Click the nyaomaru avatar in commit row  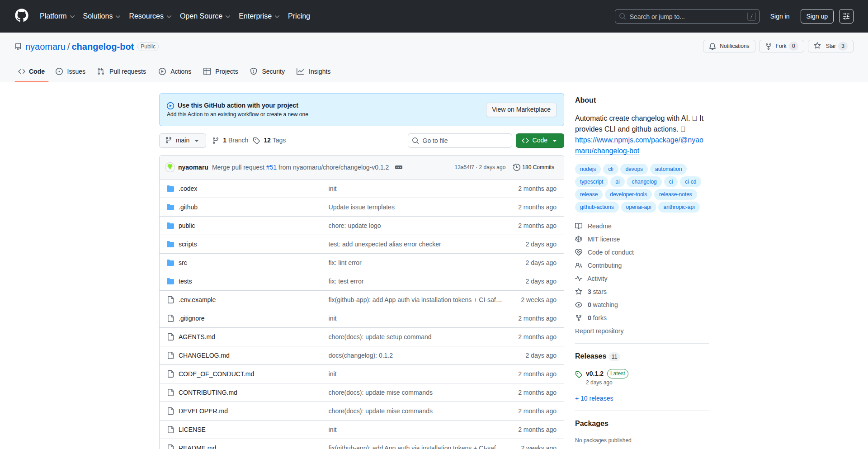170,167
